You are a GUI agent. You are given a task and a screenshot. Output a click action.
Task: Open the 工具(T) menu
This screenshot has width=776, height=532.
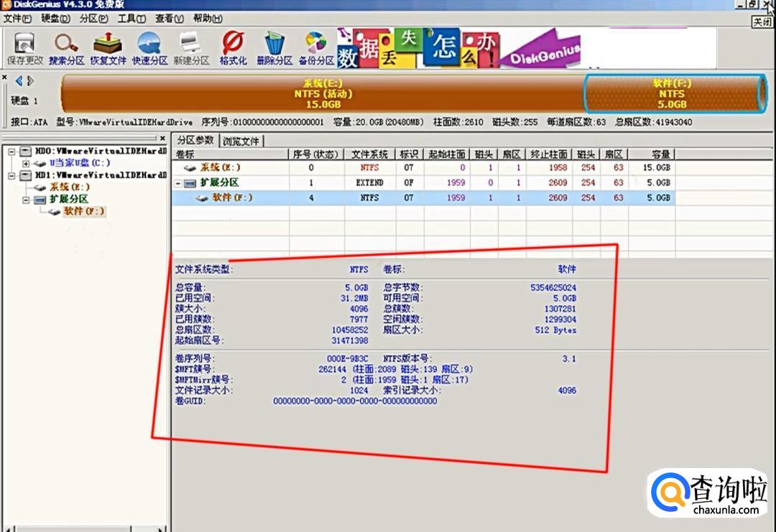coord(131,19)
